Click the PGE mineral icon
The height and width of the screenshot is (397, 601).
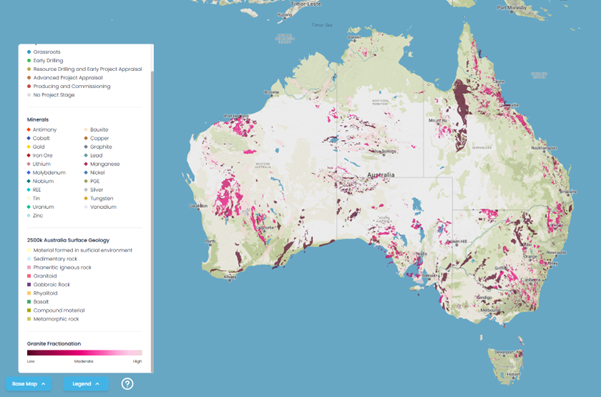(x=86, y=181)
